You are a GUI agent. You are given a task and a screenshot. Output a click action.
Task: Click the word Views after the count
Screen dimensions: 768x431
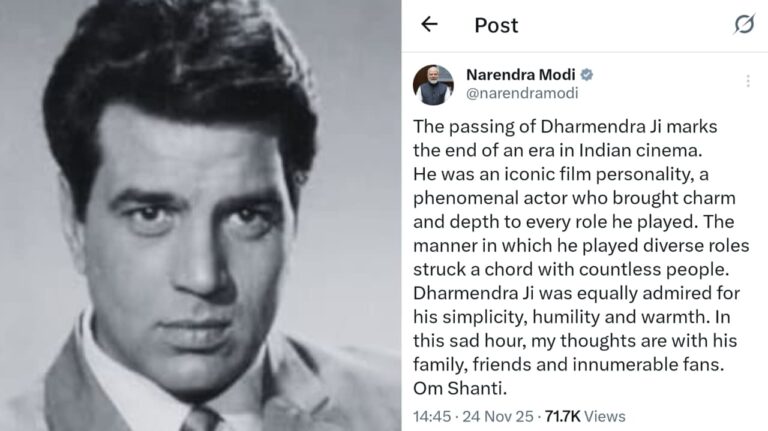tap(606, 416)
